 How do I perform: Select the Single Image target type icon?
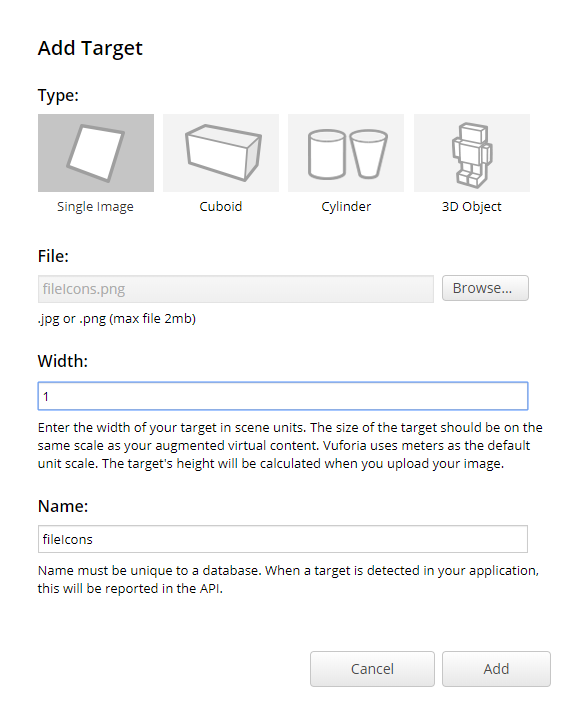pos(96,153)
